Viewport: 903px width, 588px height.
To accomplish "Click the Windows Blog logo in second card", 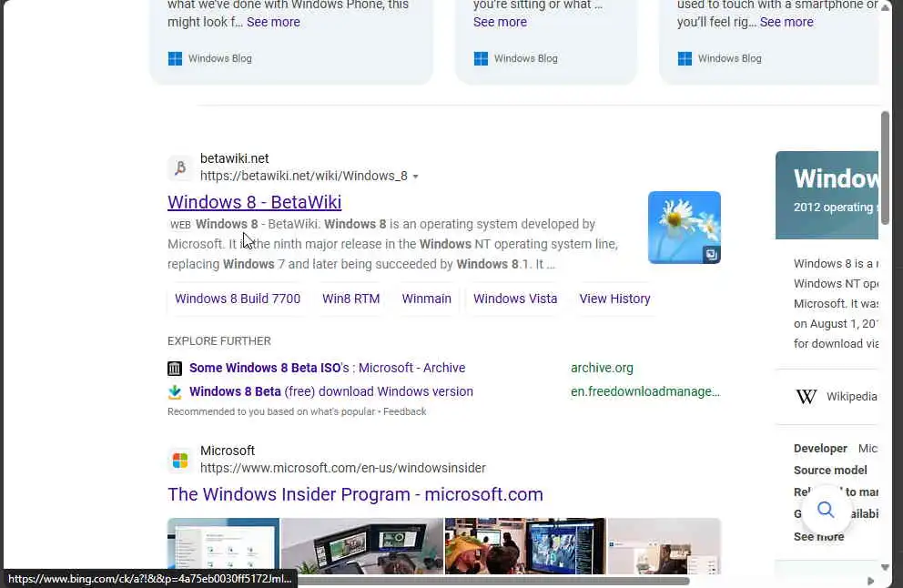I will tap(481, 58).
